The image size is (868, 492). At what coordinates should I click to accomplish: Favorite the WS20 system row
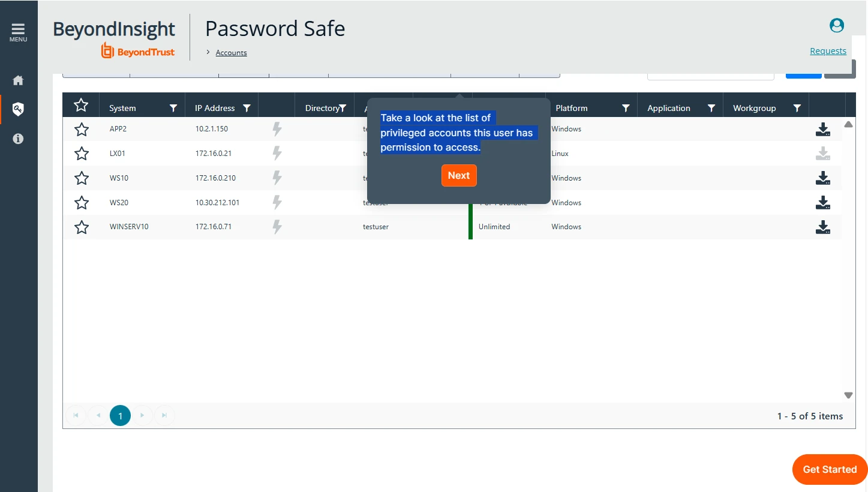(x=82, y=203)
